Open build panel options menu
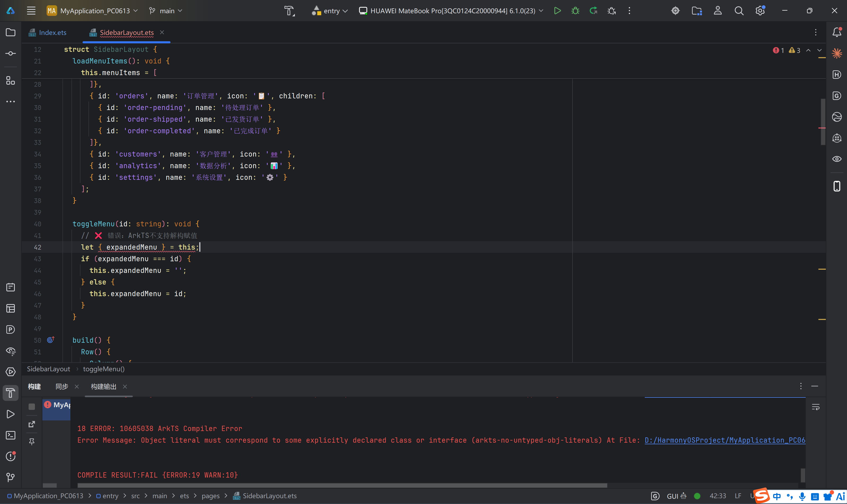The image size is (847, 504). pyautogui.click(x=801, y=386)
